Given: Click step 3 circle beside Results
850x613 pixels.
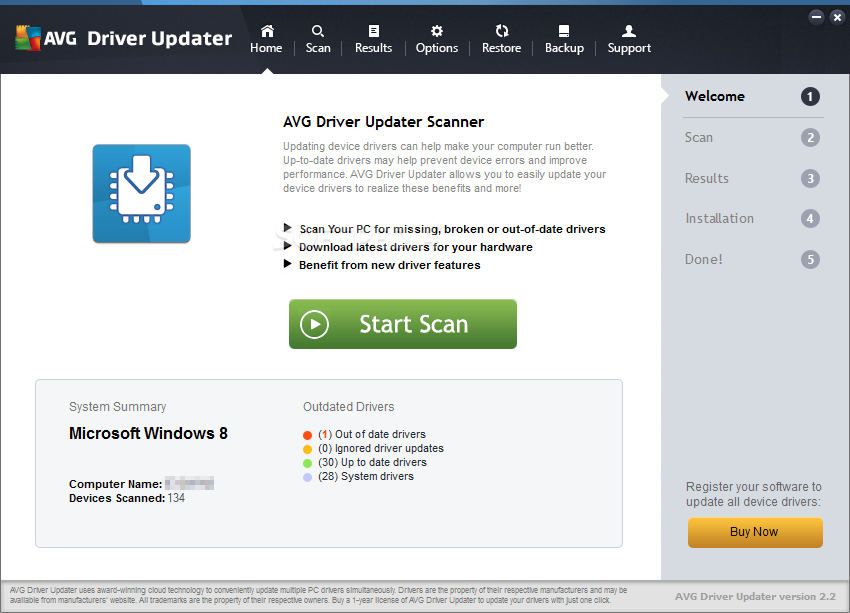Looking at the screenshot, I should pos(810,178).
